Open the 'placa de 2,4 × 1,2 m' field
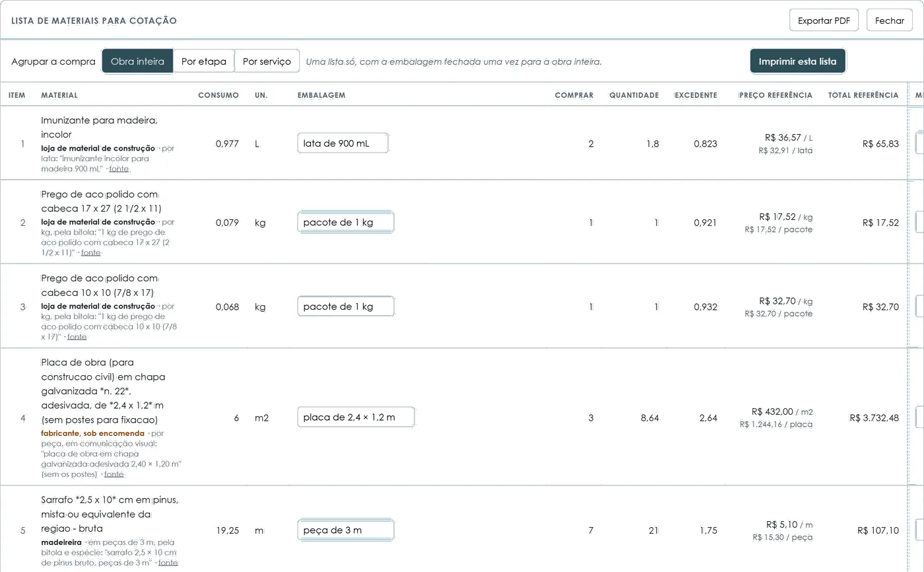The image size is (924, 572). pyautogui.click(x=356, y=417)
